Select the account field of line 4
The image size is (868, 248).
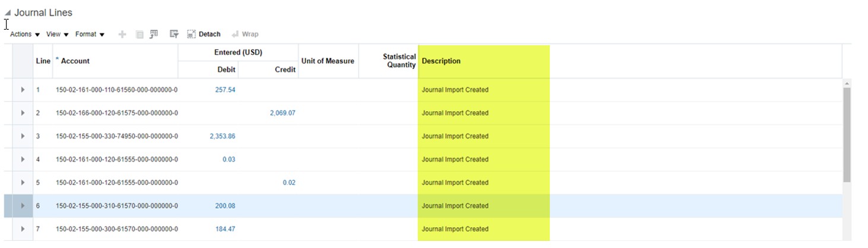click(x=116, y=159)
